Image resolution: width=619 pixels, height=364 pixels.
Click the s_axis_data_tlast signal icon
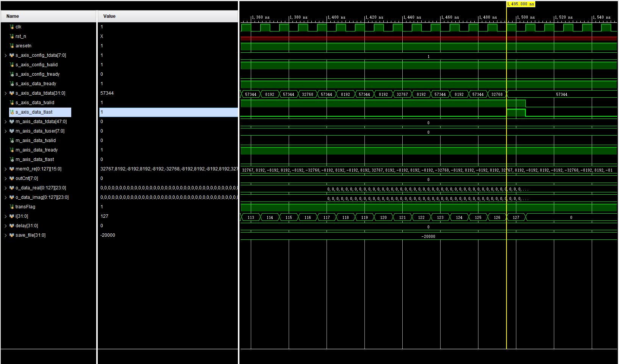click(x=12, y=112)
